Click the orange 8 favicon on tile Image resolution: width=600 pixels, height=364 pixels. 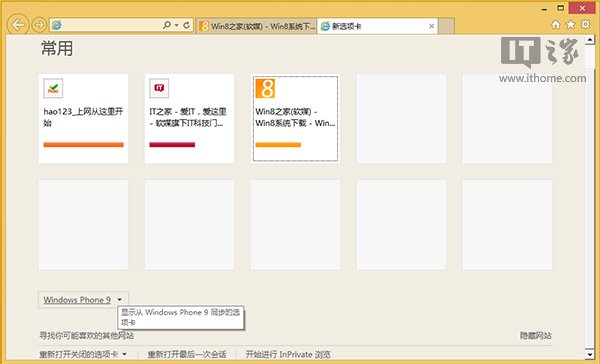[x=265, y=88]
